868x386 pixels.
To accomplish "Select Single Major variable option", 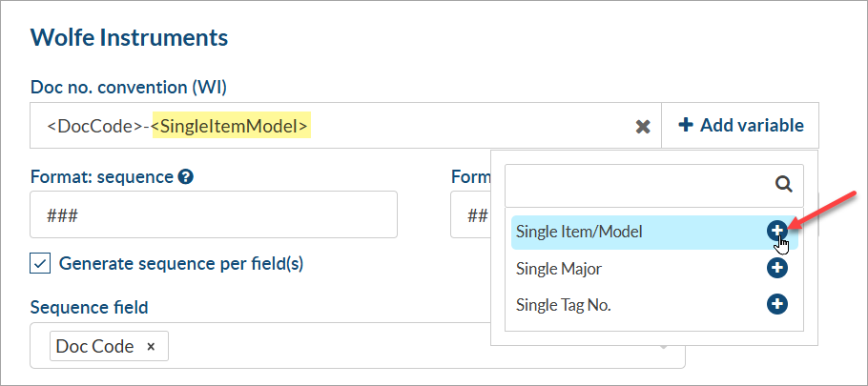I will point(559,269).
